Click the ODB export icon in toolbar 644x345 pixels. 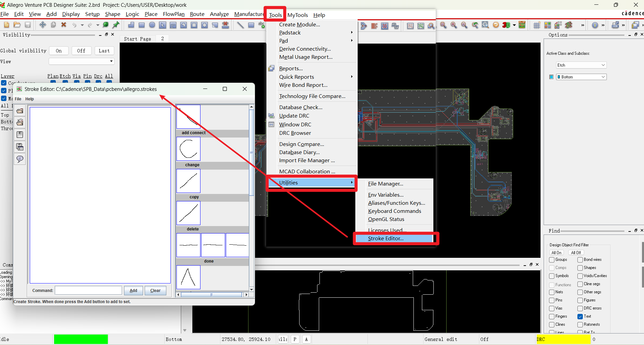point(615,25)
